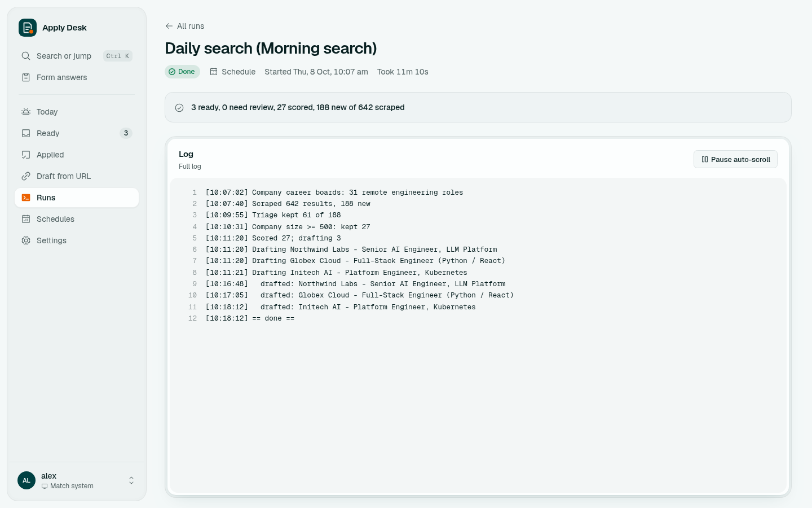Image resolution: width=812 pixels, height=508 pixels.
Task: Click the magnifier icon beside Search or jump
Action: (26, 56)
